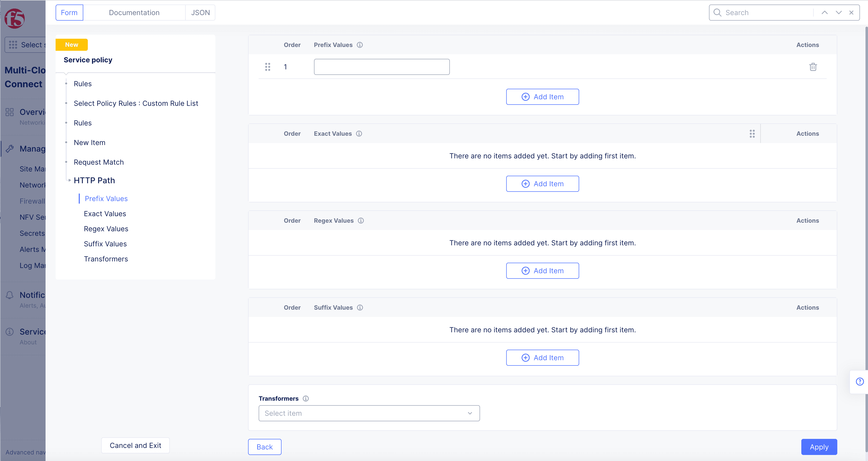868x461 pixels.
Task: Go to previous search result arrow
Action: 824,13
